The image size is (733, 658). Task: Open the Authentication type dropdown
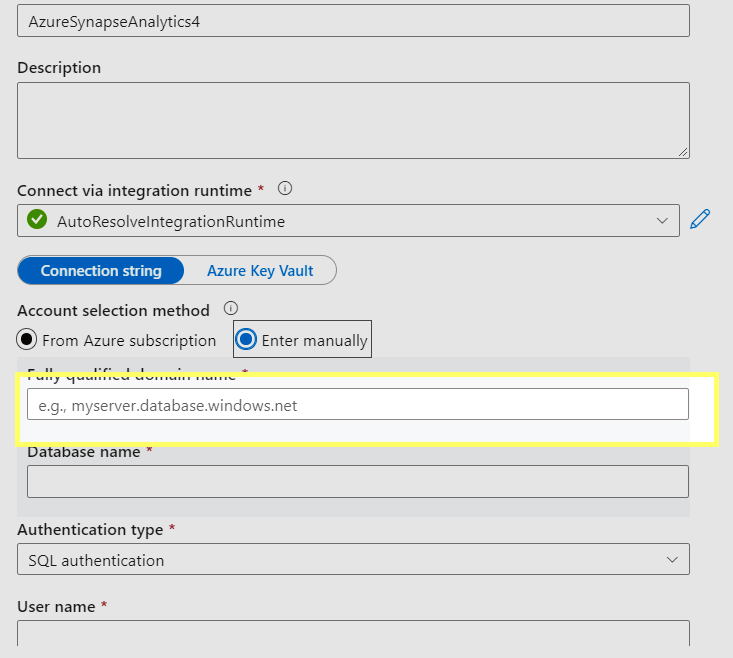pyautogui.click(x=353, y=559)
